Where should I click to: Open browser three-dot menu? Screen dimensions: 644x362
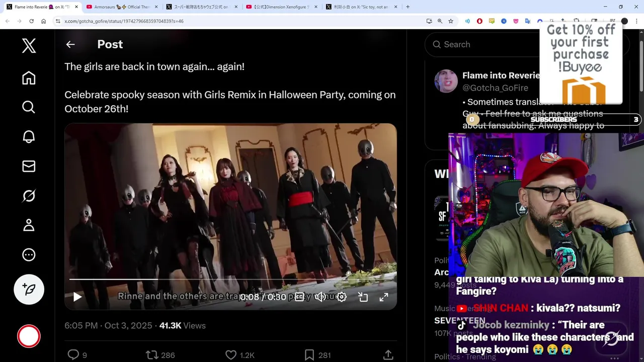point(637,21)
